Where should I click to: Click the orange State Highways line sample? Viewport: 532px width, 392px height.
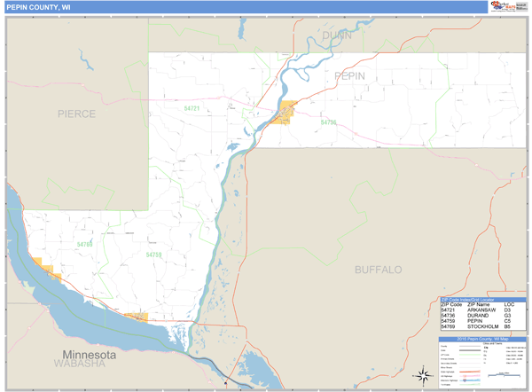click(x=470, y=372)
